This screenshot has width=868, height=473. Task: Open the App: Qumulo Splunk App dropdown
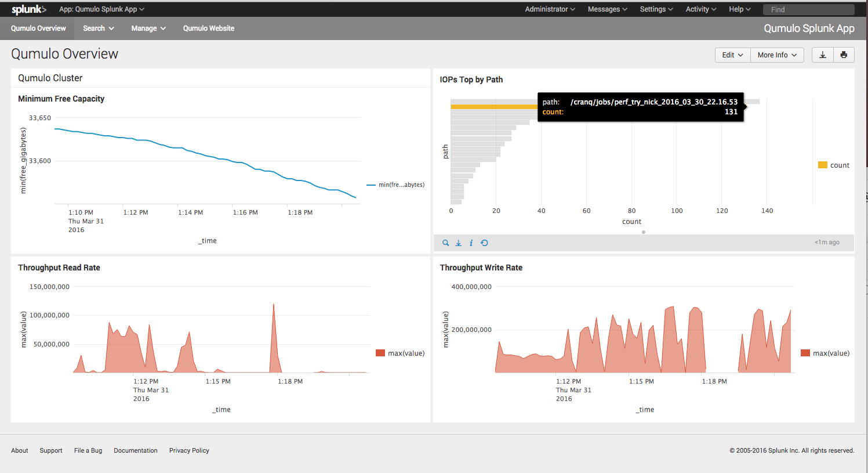pos(101,9)
